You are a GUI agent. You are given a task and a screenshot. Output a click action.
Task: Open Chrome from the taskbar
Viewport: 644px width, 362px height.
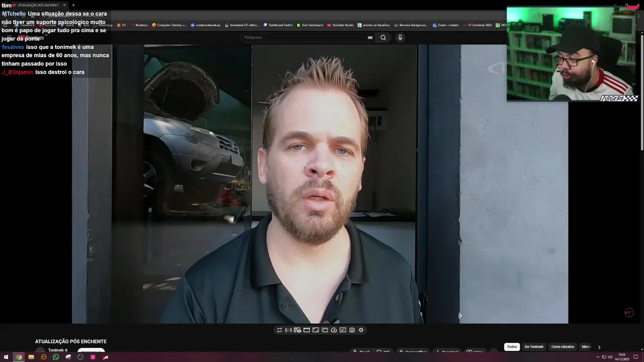point(19,357)
